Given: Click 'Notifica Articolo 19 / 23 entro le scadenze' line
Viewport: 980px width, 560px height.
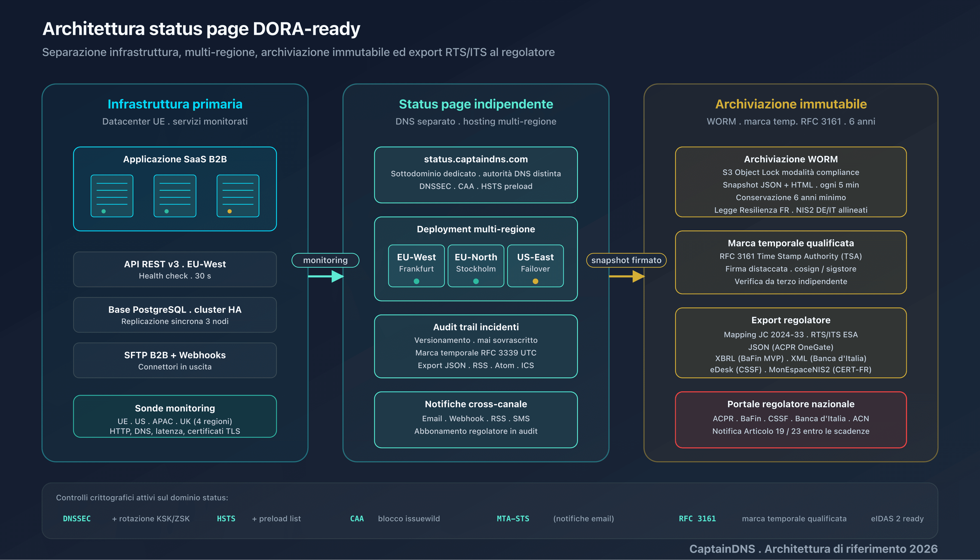Looking at the screenshot, I should 791,431.
